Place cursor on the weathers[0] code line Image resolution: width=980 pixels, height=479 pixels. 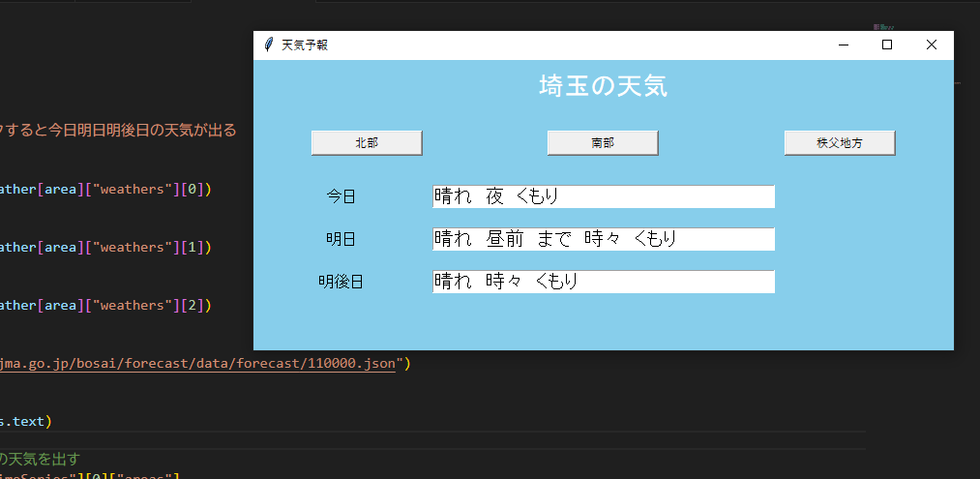[106, 189]
